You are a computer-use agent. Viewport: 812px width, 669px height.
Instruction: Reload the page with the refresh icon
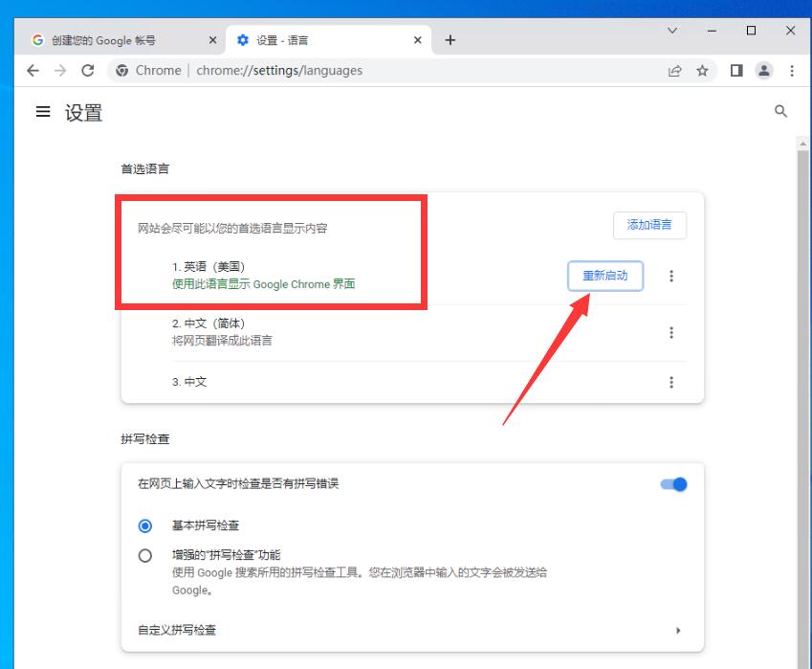[x=88, y=71]
